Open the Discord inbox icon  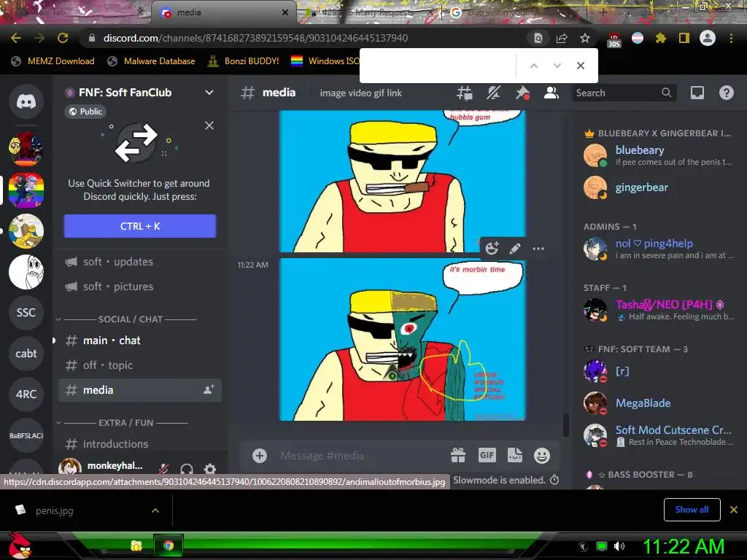point(697,93)
